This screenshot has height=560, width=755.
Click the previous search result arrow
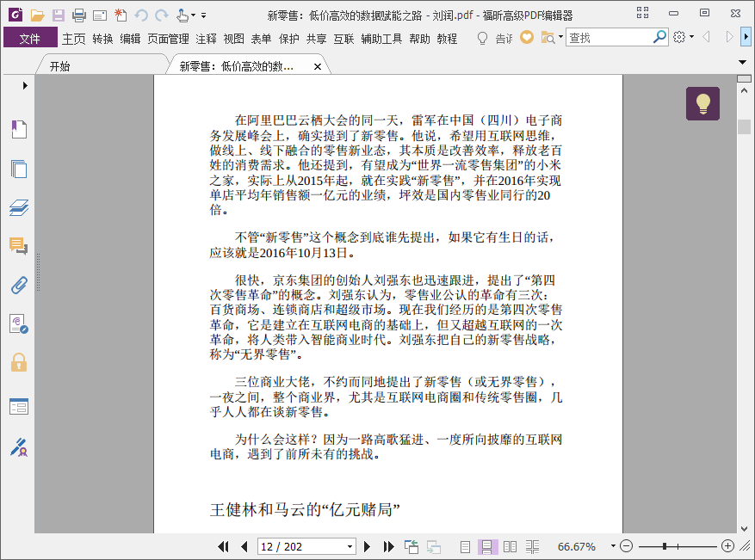(x=707, y=37)
